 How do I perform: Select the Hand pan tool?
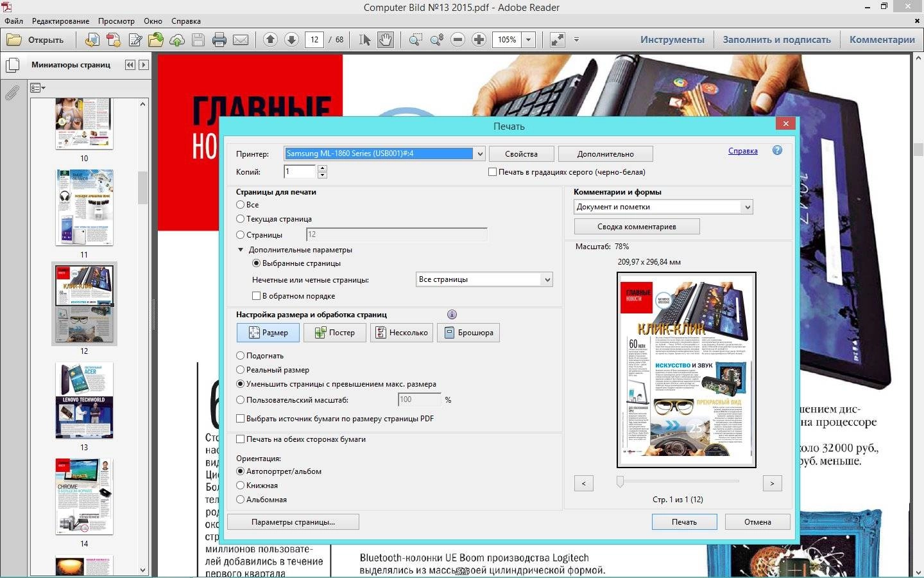[x=385, y=40]
